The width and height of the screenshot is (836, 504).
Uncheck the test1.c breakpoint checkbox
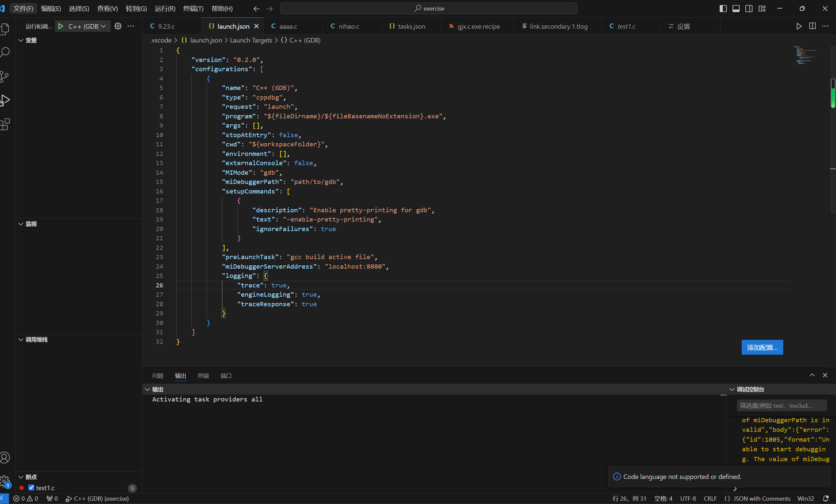click(31, 488)
